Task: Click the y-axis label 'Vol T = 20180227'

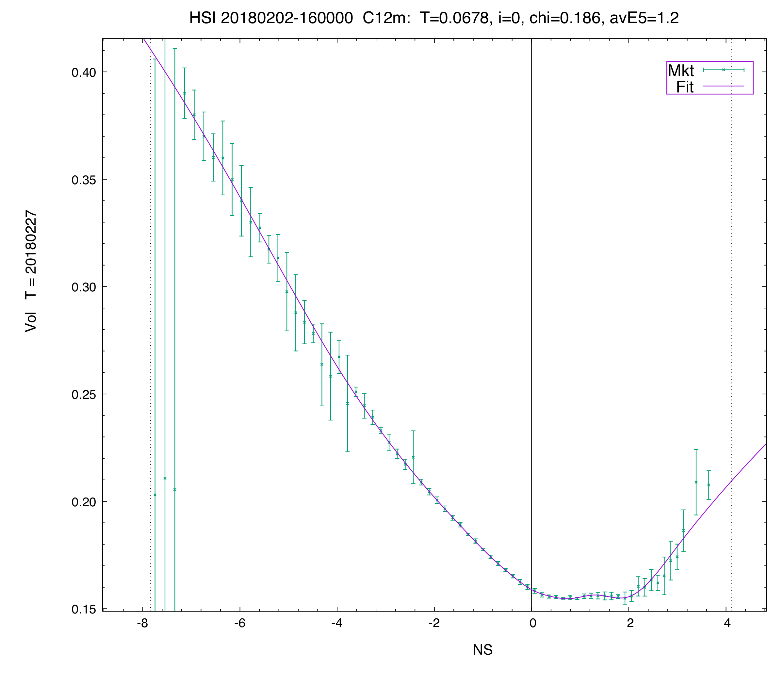Action: (31, 271)
